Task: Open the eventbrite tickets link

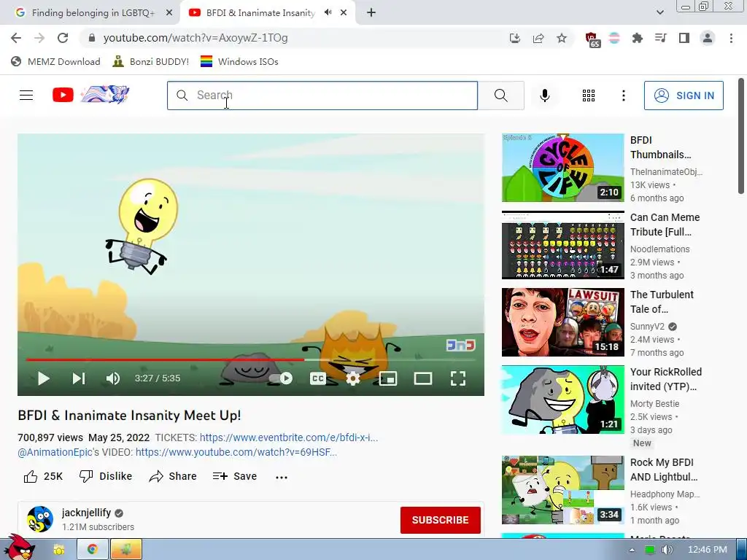Action: pos(289,437)
